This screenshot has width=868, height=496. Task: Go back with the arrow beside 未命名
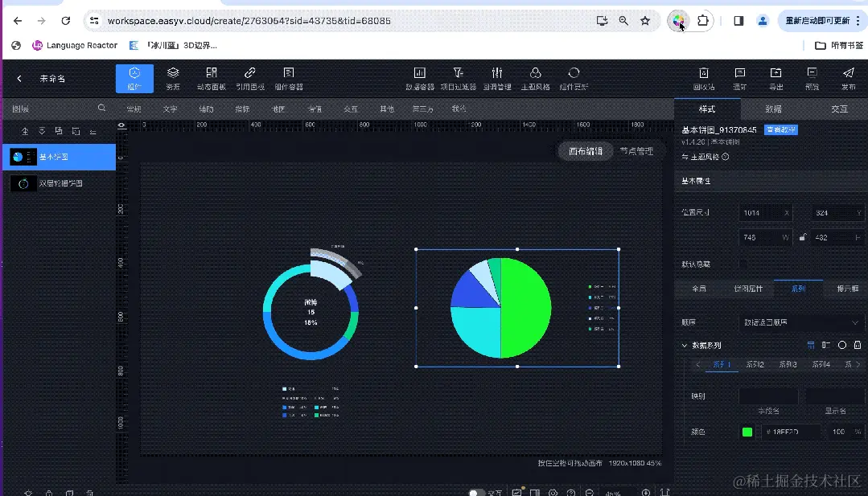pyautogui.click(x=19, y=79)
